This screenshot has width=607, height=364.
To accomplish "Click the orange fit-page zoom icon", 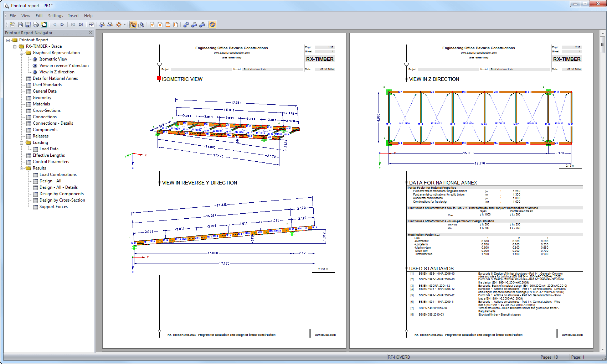I will point(119,25).
